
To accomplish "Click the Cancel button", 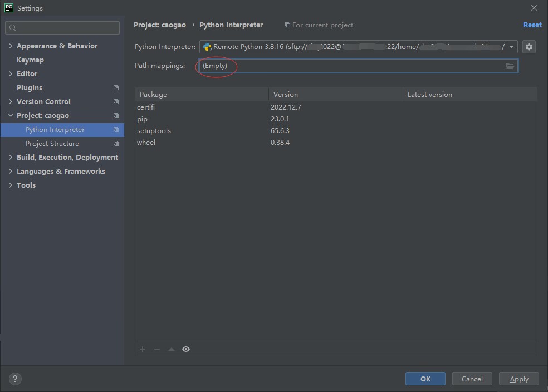I will pyautogui.click(x=472, y=379).
